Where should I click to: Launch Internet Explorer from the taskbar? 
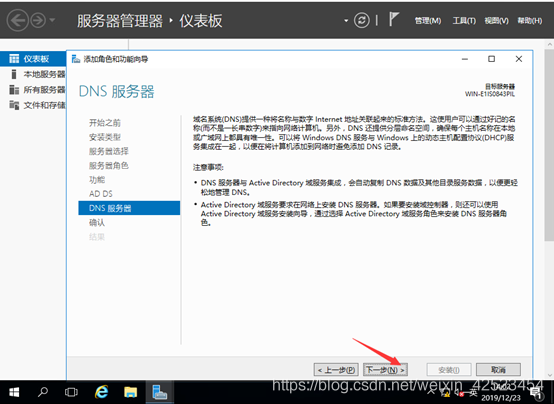pos(101,392)
